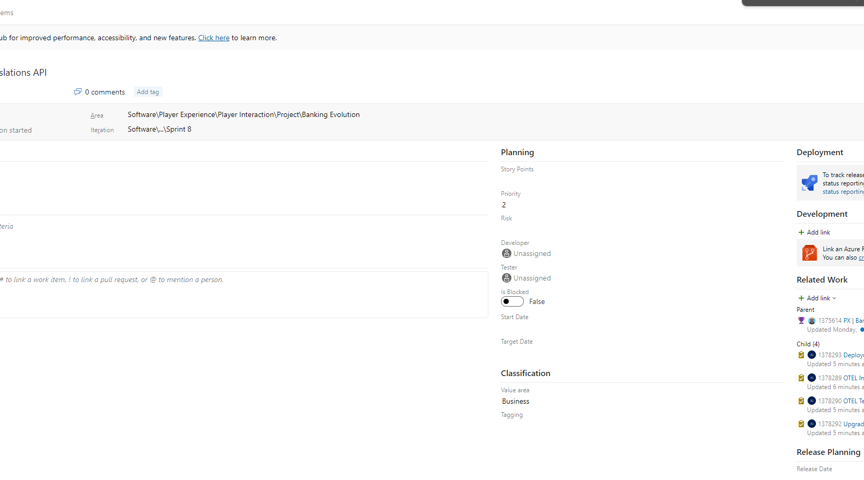864x480 pixels.
Task: Click task icon of child item 1378293
Action: (801, 355)
